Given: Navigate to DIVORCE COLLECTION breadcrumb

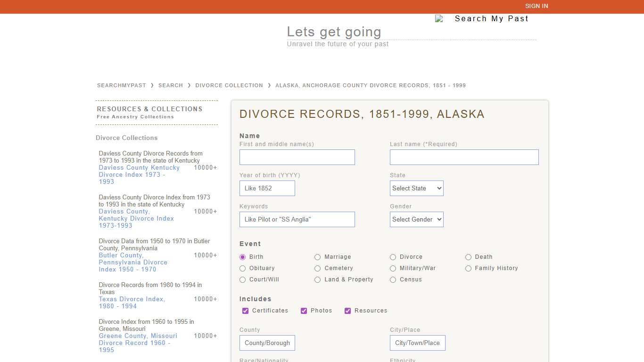Looking at the screenshot, I should [229, 85].
